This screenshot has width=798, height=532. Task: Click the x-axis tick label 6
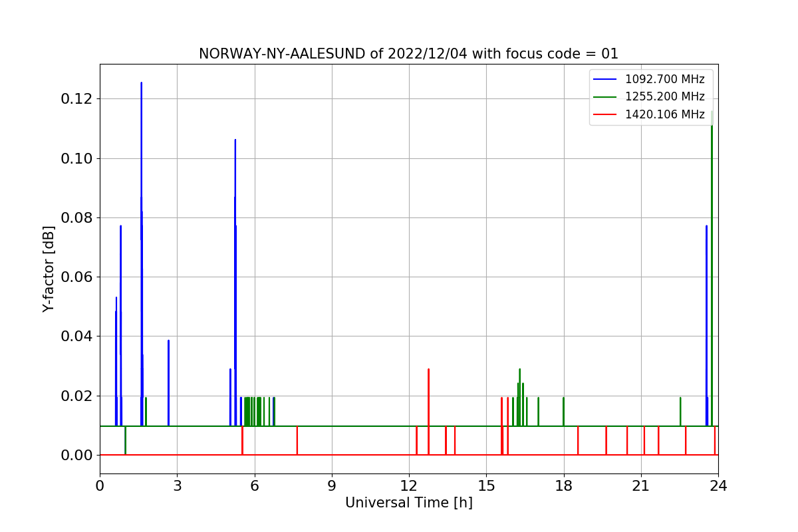[x=255, y=486]
